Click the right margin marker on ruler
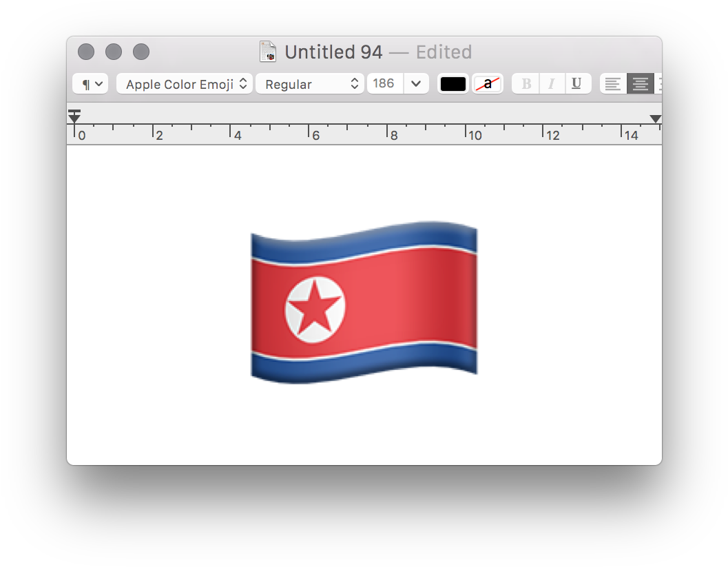The width and height of the screenshot is (728, 567). click(655, 119)
